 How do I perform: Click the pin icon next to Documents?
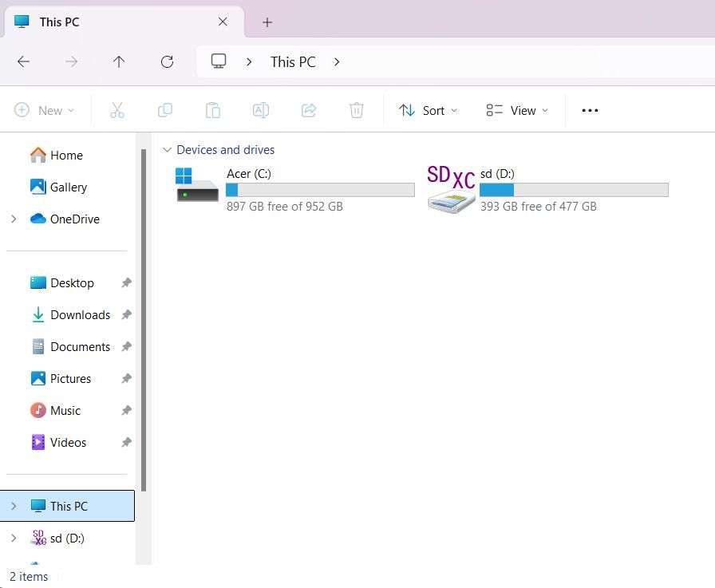click(126, 347)
